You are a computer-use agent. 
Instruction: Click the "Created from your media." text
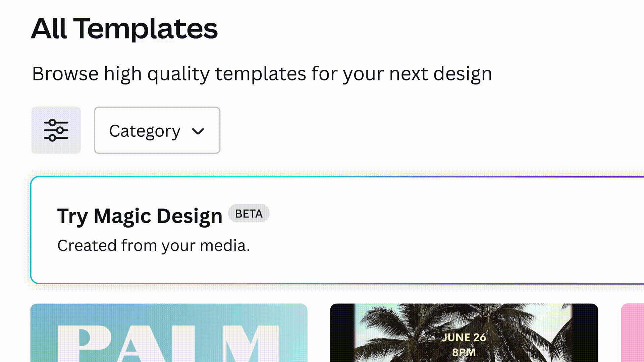154,245
